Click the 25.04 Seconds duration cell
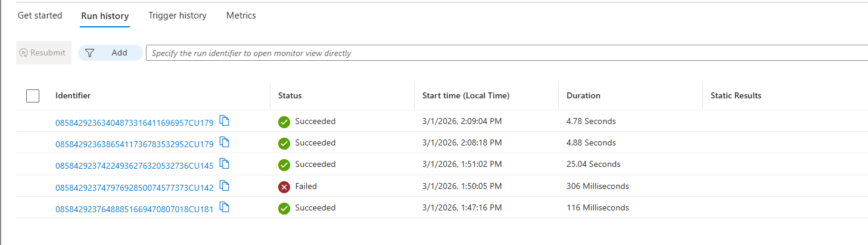The height and width of the screenshot is (245, 868). (593, 164)
